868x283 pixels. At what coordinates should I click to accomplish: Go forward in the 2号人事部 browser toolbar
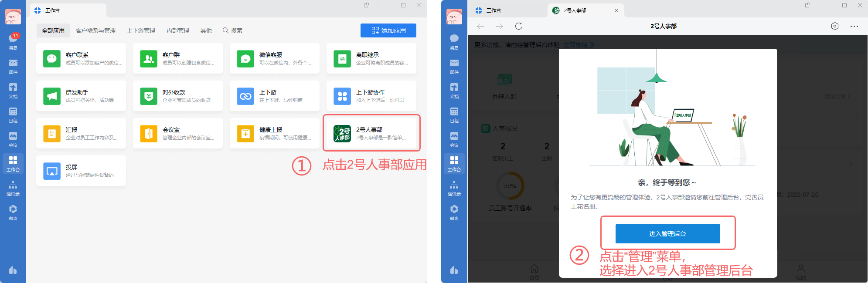(500, 26)
